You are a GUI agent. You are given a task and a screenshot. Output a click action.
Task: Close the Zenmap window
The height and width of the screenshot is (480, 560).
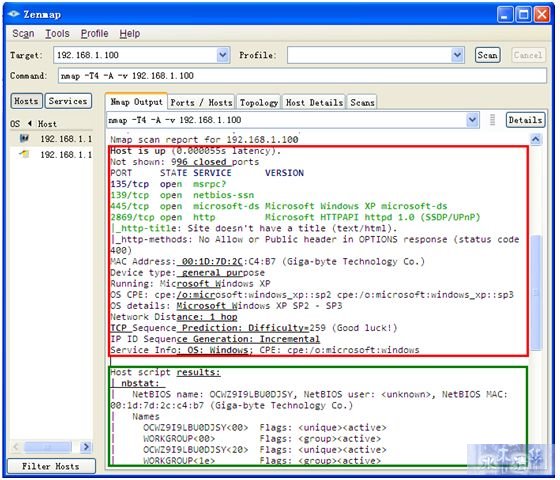(542, 15)
